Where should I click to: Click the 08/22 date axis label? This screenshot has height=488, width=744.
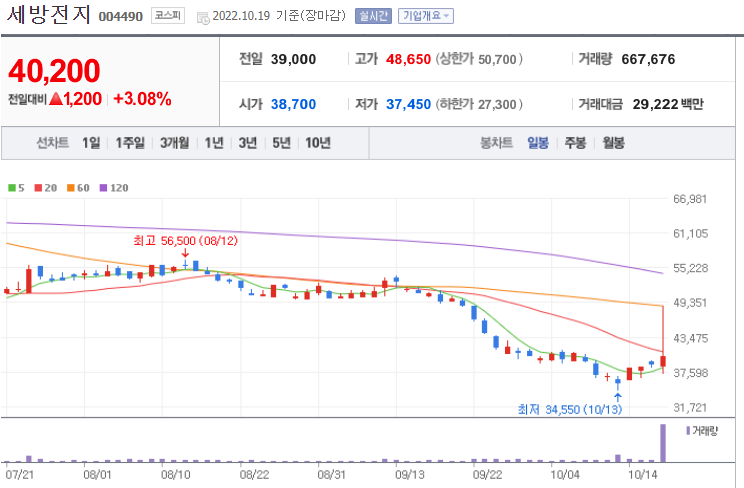point(254,475)
